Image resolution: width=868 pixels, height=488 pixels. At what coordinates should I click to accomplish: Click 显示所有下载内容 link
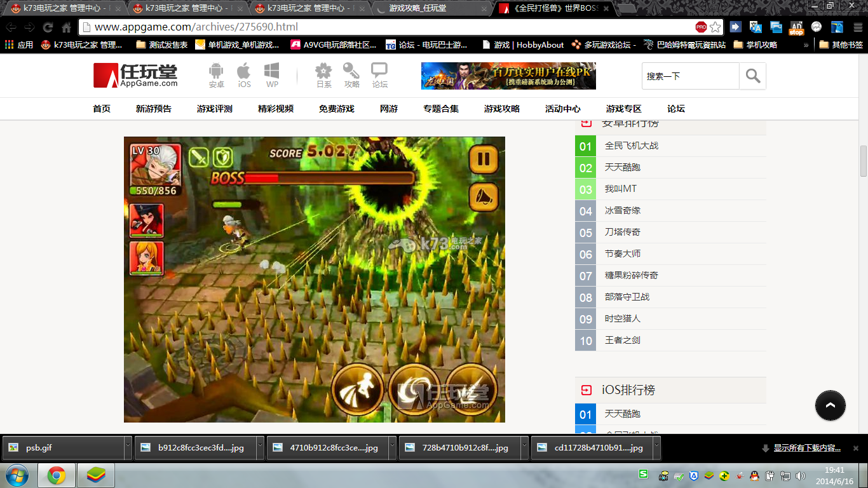pyautogui.click(x=807, y=448)
